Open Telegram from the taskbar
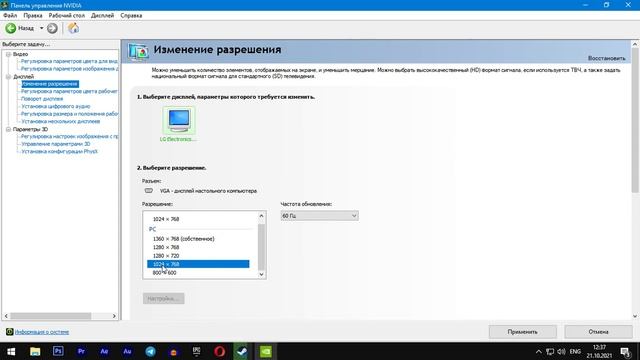This screenshot has width=640, height=360. pos(150,351)
